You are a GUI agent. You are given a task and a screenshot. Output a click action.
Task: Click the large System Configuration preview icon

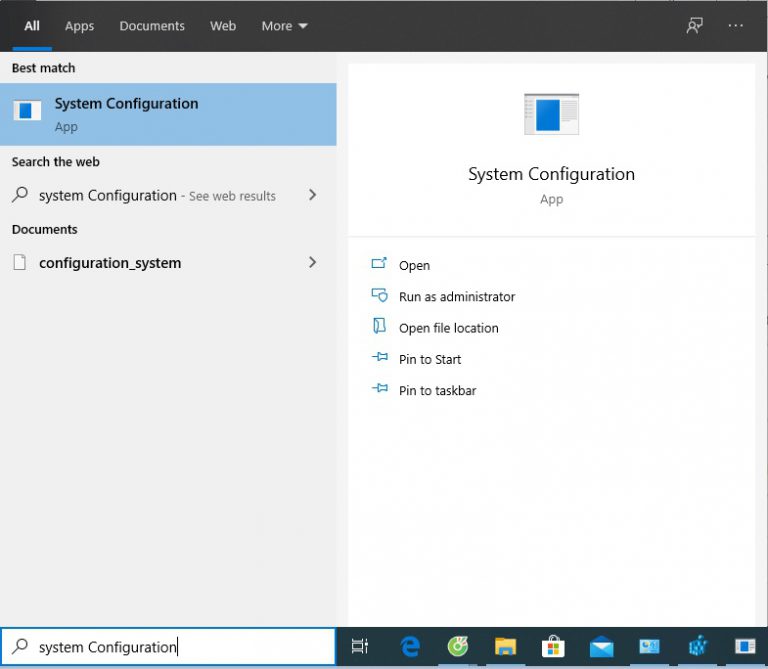(x=551, y=114)
